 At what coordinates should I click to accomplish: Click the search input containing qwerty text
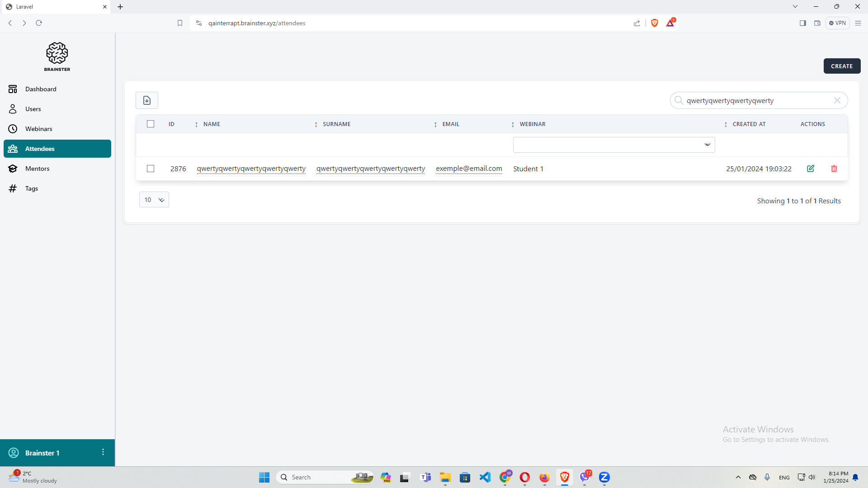coord(755,100)
